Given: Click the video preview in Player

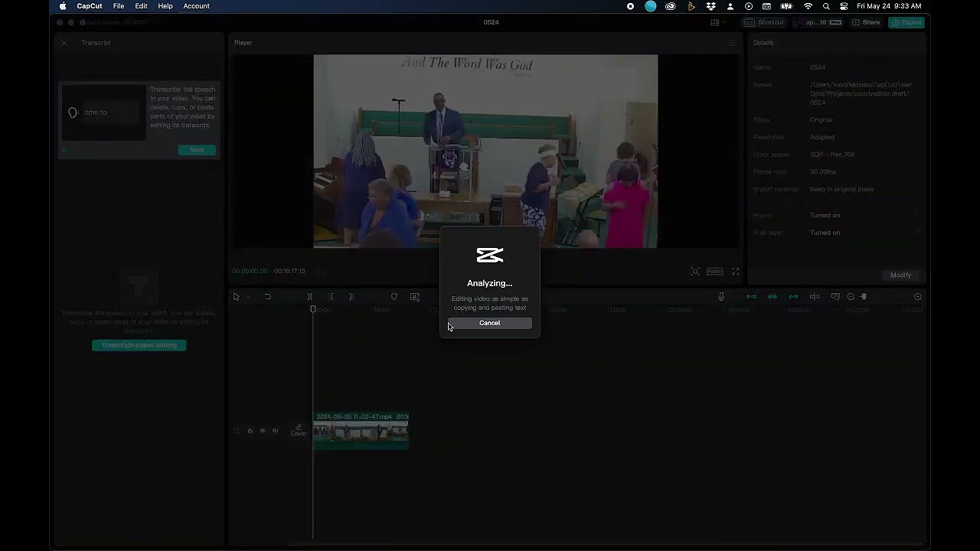Looking at the screenshot, I should tap(485, 151).
